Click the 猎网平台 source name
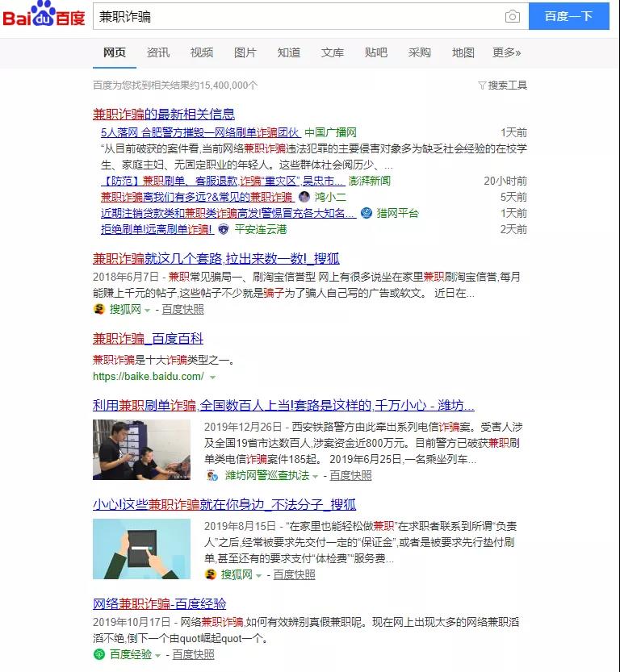Viewport: 620px width, 672px height. 397,213
